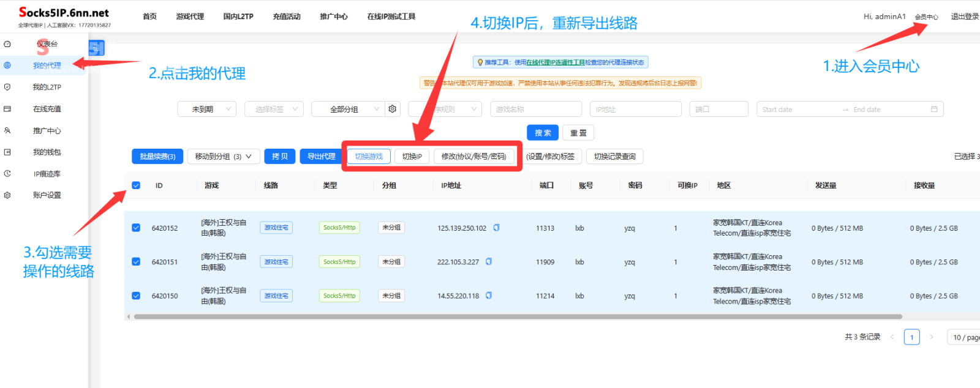Click the 切换游戏 button
This screenshot has width=980, height=388.
pos(369,157)
